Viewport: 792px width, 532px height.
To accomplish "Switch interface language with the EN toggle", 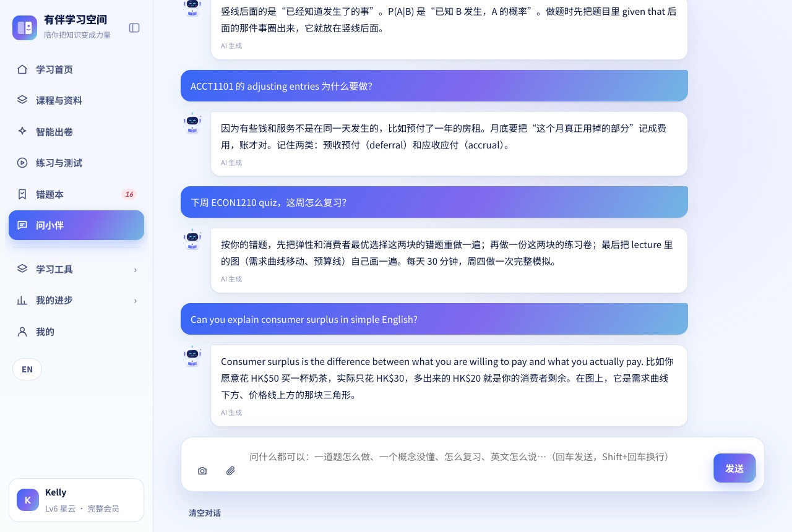I will tap(27, 369).
